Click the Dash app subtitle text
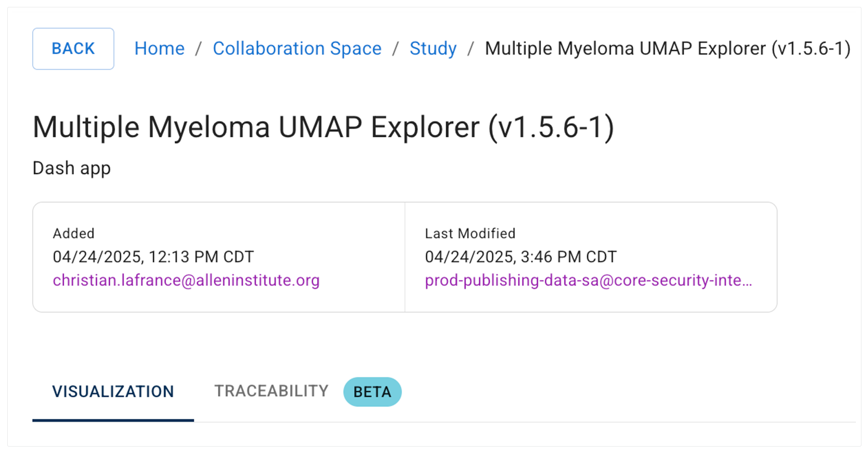The height and width of the screenshot is (452, 868). click(x=72, y=168)
